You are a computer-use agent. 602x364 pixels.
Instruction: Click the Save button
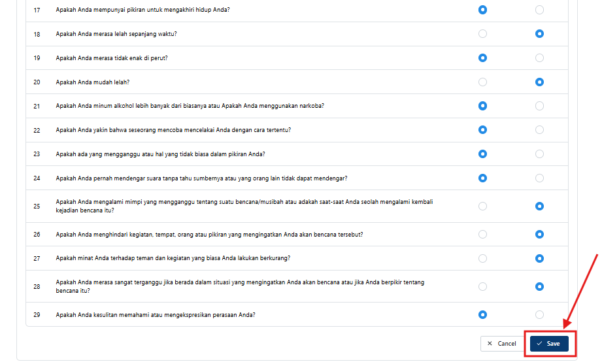[549, 344]
